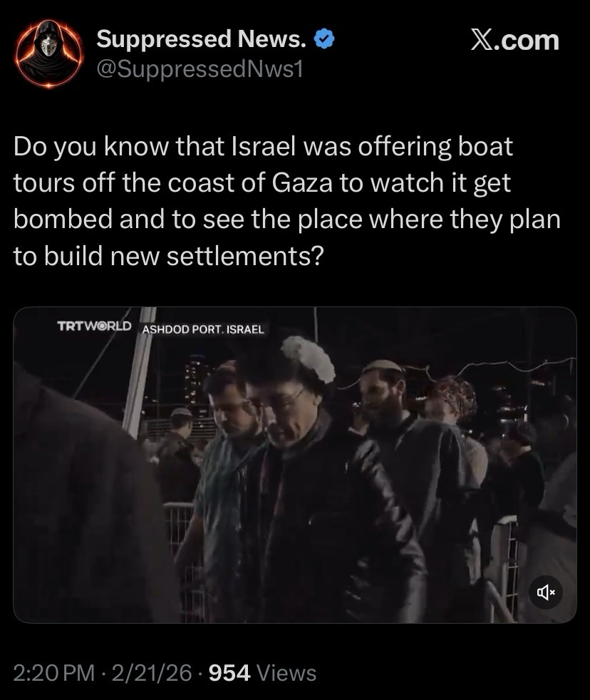Select the tweet text about boat tours

287,201
